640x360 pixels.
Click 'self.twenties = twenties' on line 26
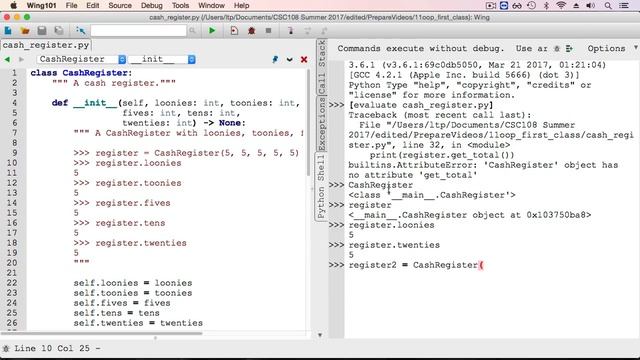138,323
